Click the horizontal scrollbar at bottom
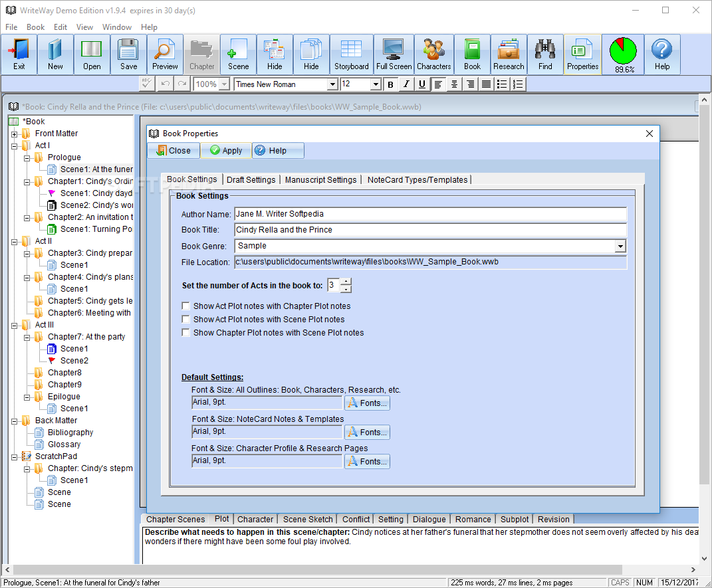 tap(317, 569)
